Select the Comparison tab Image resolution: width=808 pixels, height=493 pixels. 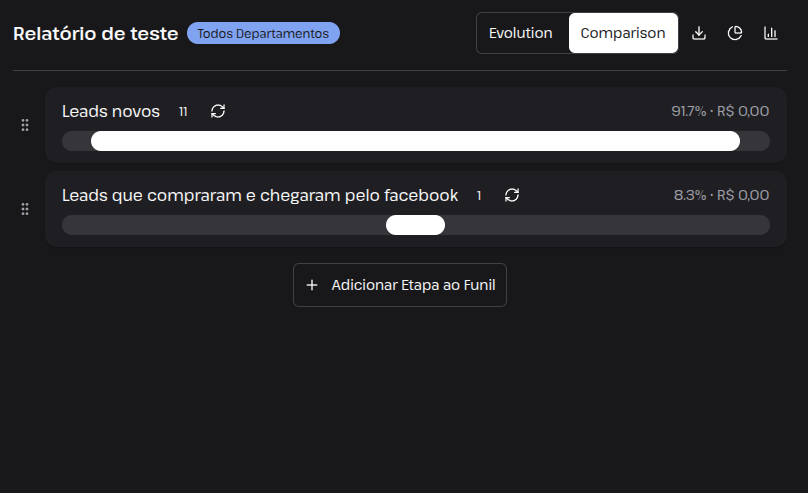click(623, 33)
